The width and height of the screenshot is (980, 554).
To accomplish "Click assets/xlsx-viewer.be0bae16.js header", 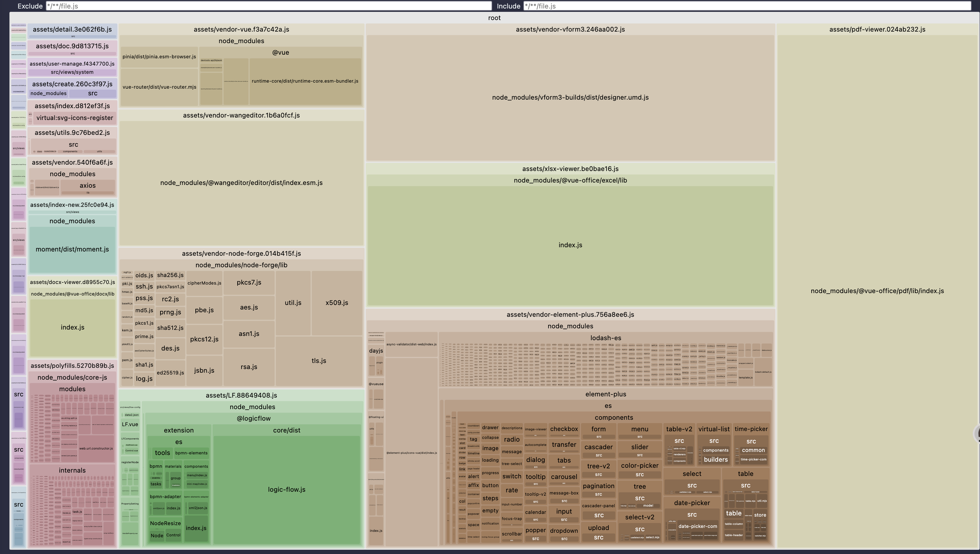I will coord(570,169).
